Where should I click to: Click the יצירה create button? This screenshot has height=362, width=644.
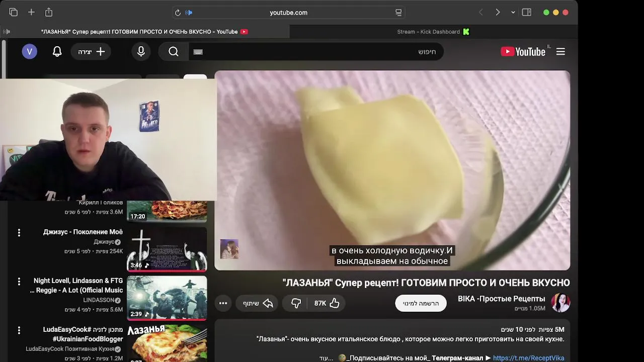coord(91,52)
